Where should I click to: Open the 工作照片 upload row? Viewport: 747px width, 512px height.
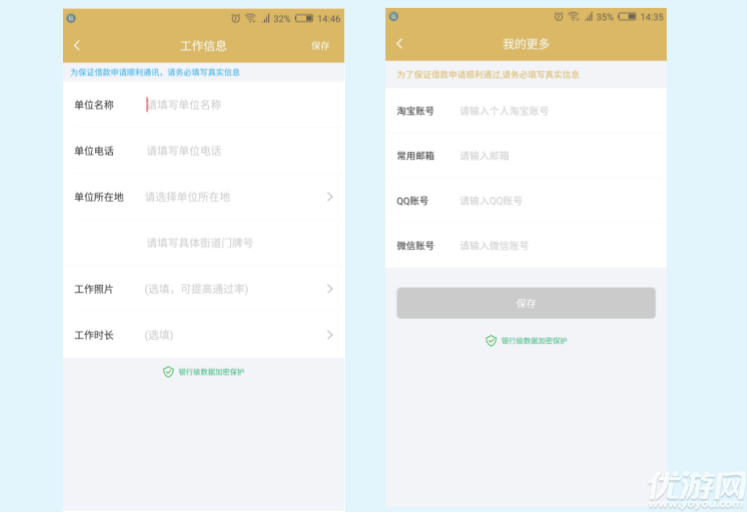point(203,289)
